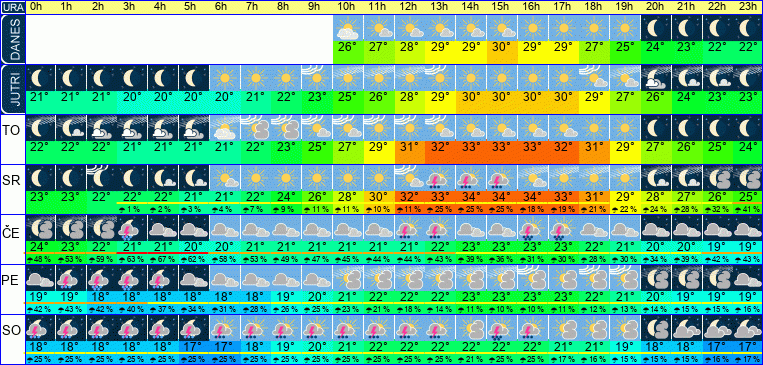763x365 pixels.
Task: Click the JUTRI 20h moon-with-cloud icon
Action: click(x=656, y=78)
